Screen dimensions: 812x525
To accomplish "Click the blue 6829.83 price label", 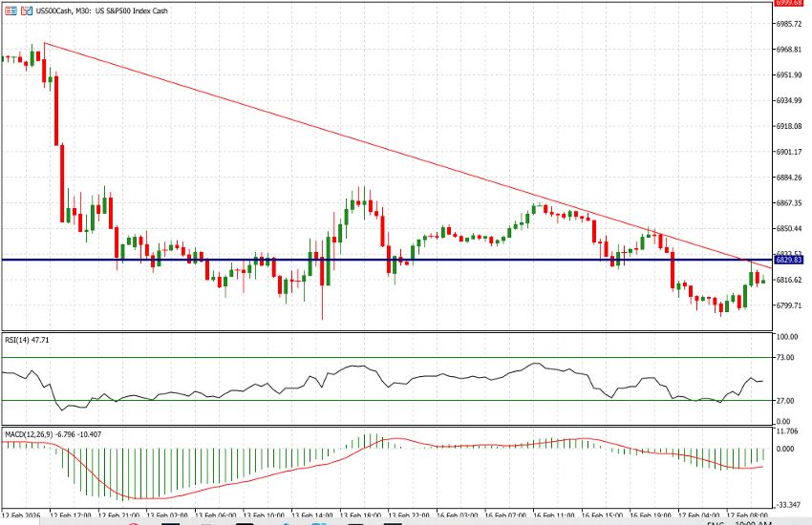I will click(789, 260).
